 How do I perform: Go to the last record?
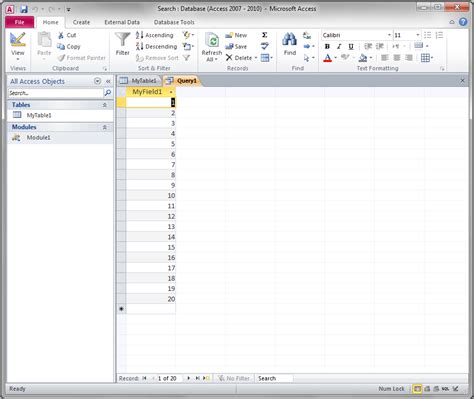(x=197, y=378)
